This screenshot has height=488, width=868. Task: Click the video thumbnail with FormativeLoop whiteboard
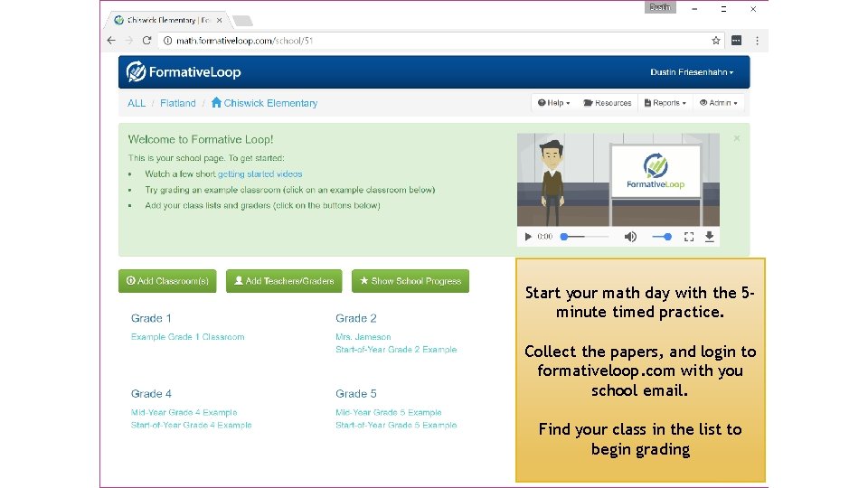pos(618,180)
